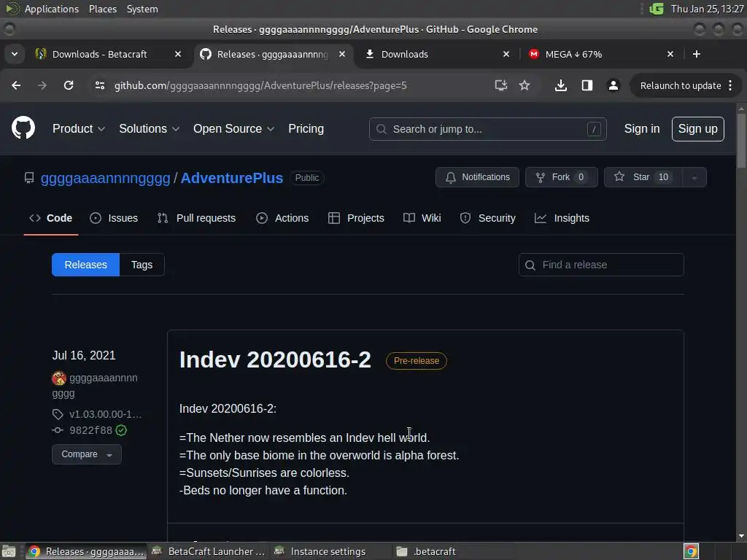Click the site information icon in address bar
The width and height of the screenshot is (747, 560).
point(99,85)
